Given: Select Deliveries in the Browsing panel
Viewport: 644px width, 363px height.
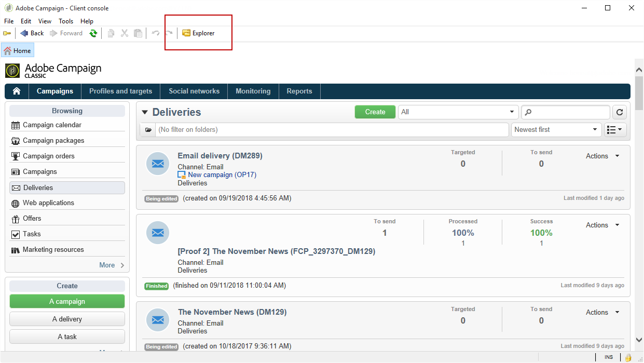Looking at the screenshot, I should (x=67, y=187).
